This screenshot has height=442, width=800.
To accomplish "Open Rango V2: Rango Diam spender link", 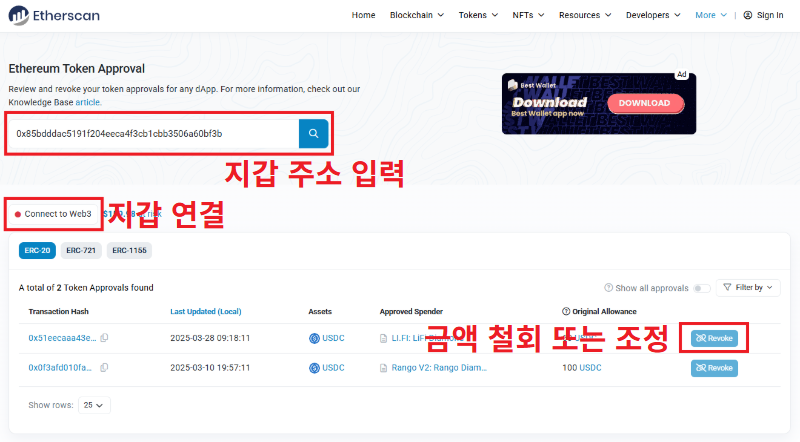I will point(439,367).
